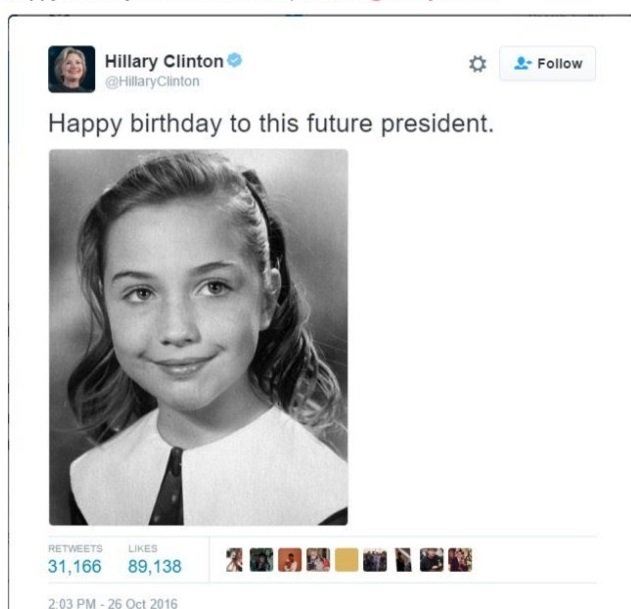
Task: Click the blue verified badge after Hillary Clinton
Action: click(x=235, y=60)
